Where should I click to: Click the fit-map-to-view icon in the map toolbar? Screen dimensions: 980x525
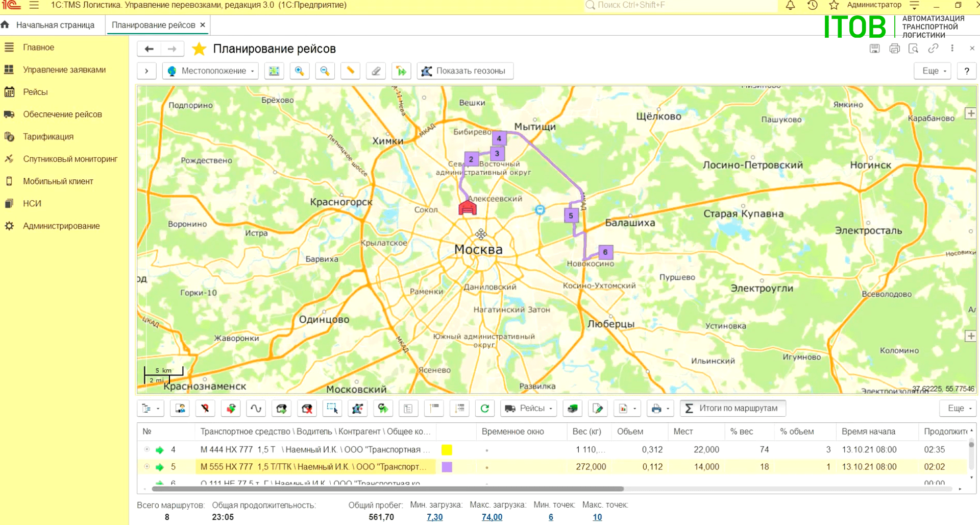coord(274,71)
